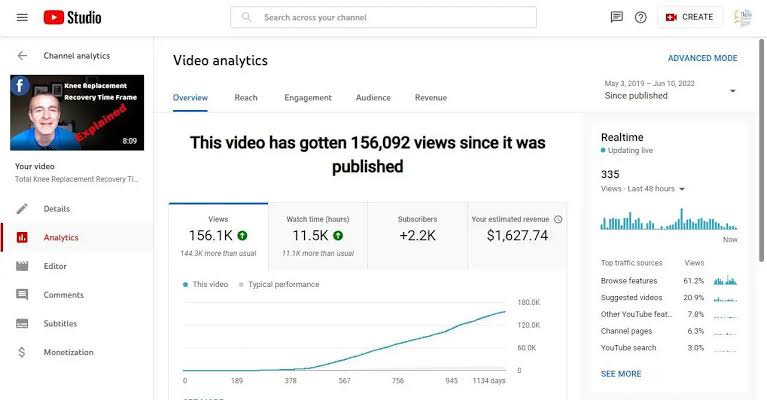Switch to the Overview tab
767x400 pixels.
[190, 98]
